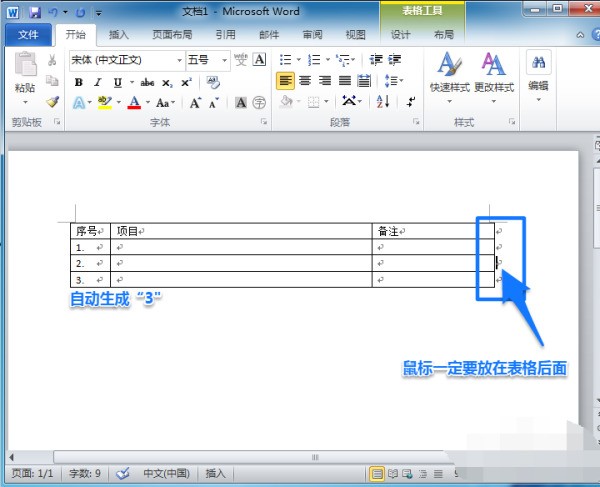Image resolution: width=600 pixels, height=487 pixels.
Task: Click the bullet list icon
Action: tap(286, 60)
